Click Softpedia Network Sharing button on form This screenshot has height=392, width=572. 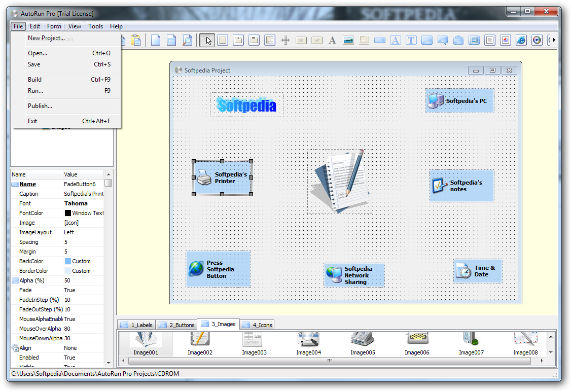pyautogui.click(x=354, y=275)
